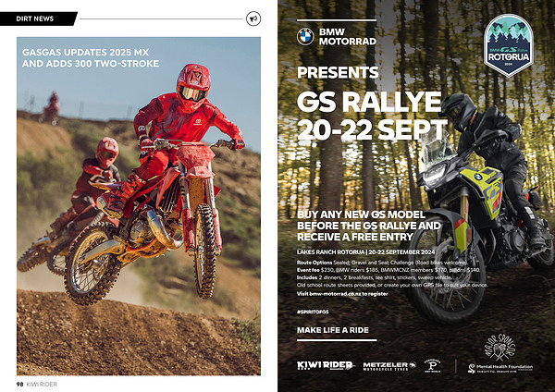This screenshot has width=555, height=392.
Task: Visit the bmw-motorrad.co.nz register link
Action: (342, 294)
